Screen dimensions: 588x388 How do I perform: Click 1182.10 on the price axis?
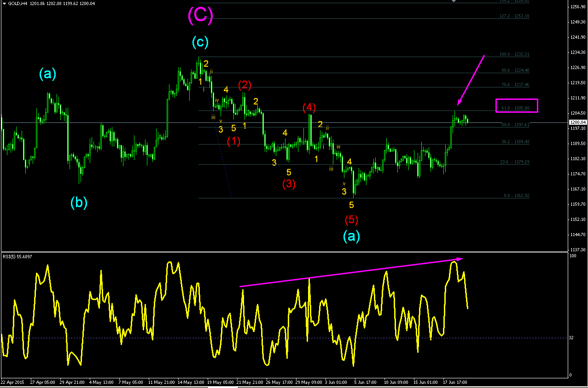coord(577,159)
